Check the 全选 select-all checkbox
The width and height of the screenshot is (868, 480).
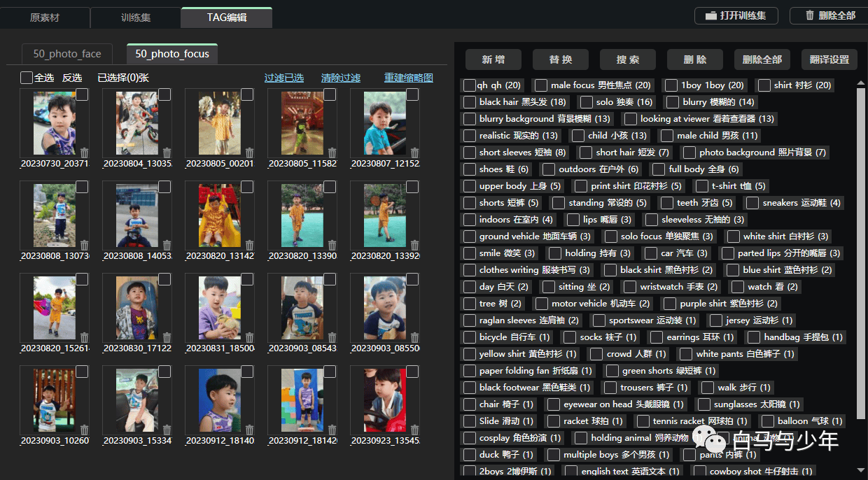coord(27,78)
